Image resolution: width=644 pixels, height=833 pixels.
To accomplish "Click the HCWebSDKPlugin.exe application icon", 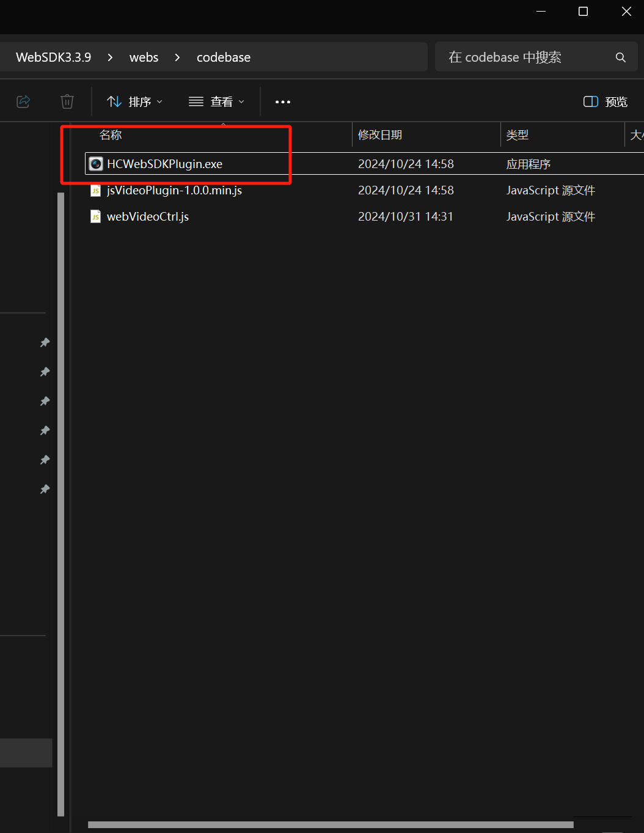I will (x=95, y=163).
